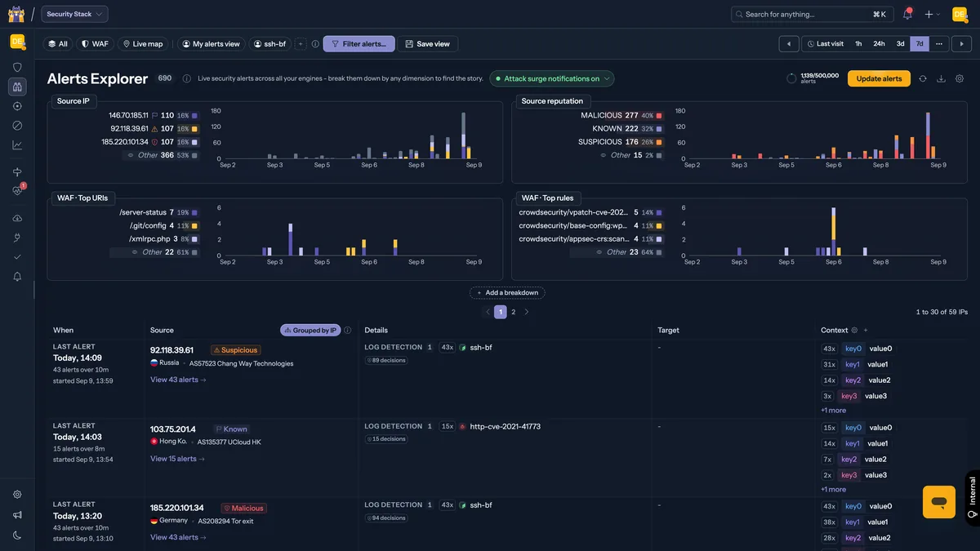Add a new saved view with dashed plus
The image size is (980, 551).
(301, 44)
